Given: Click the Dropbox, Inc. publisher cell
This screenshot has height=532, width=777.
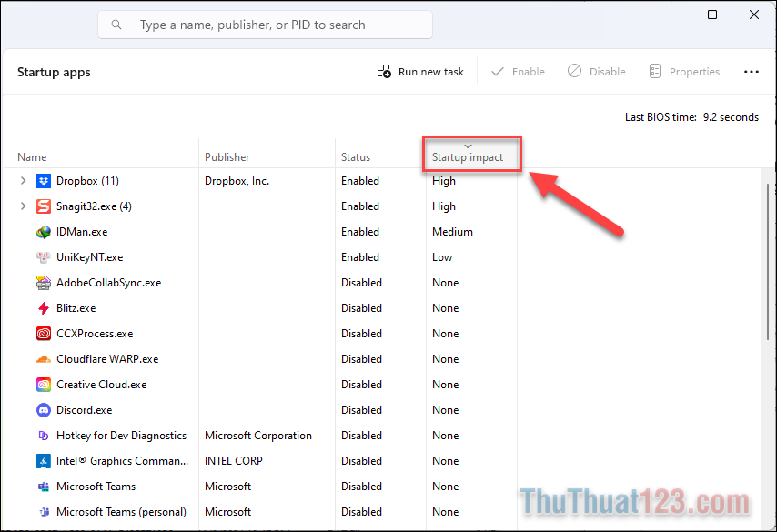Looking at the screenshot, I should pos(237,181).
